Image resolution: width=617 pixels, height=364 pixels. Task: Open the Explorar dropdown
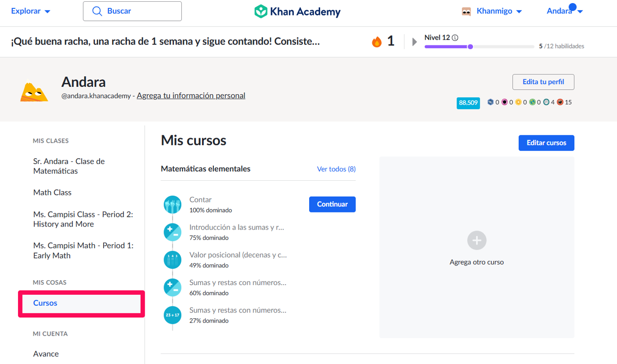[30, 11]
